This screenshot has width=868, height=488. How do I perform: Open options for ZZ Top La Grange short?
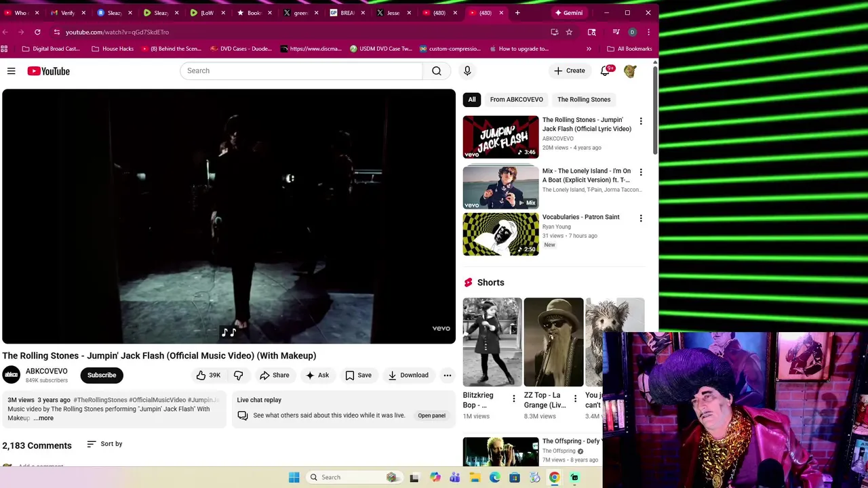[575, 399]
